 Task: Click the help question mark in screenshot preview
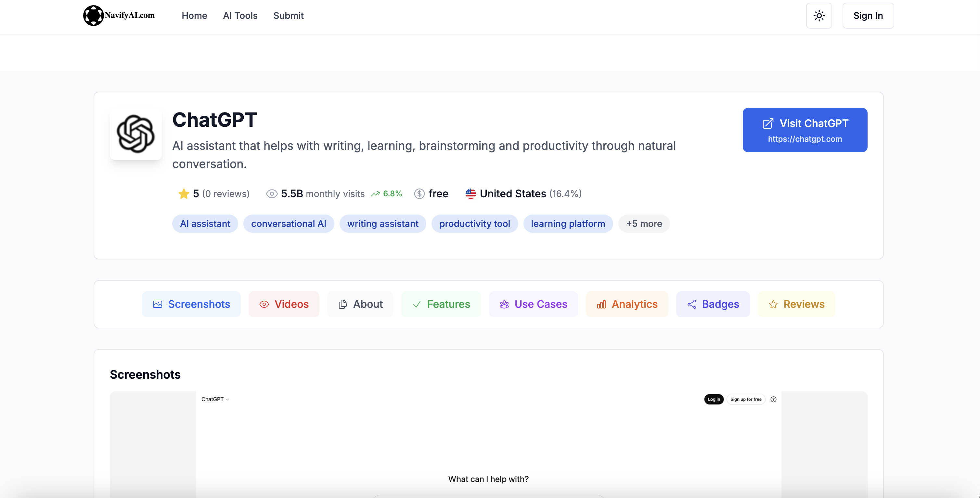[x=773, y=399]
